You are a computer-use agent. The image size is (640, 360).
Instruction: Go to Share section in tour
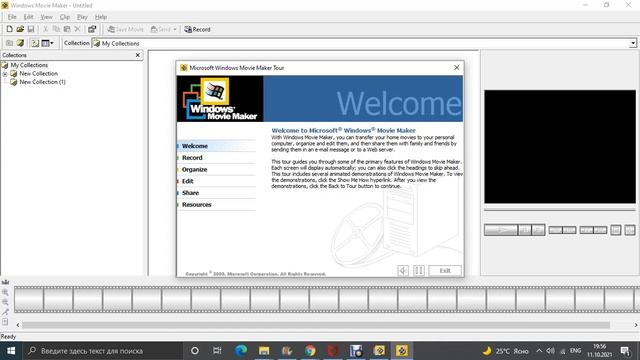click(x=216, y=193)
